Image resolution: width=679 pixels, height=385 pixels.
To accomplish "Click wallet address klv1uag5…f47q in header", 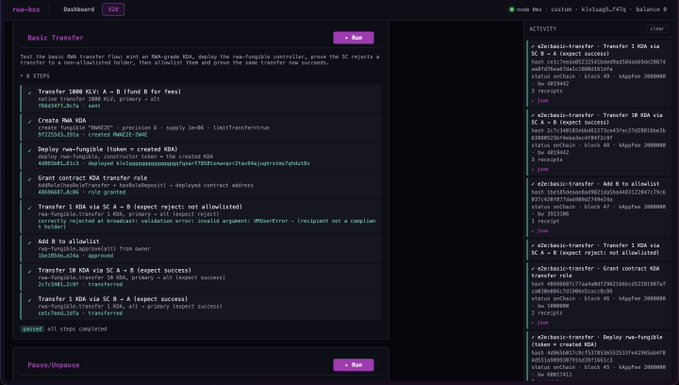I will pyautogui.click(x=603, y=9).
